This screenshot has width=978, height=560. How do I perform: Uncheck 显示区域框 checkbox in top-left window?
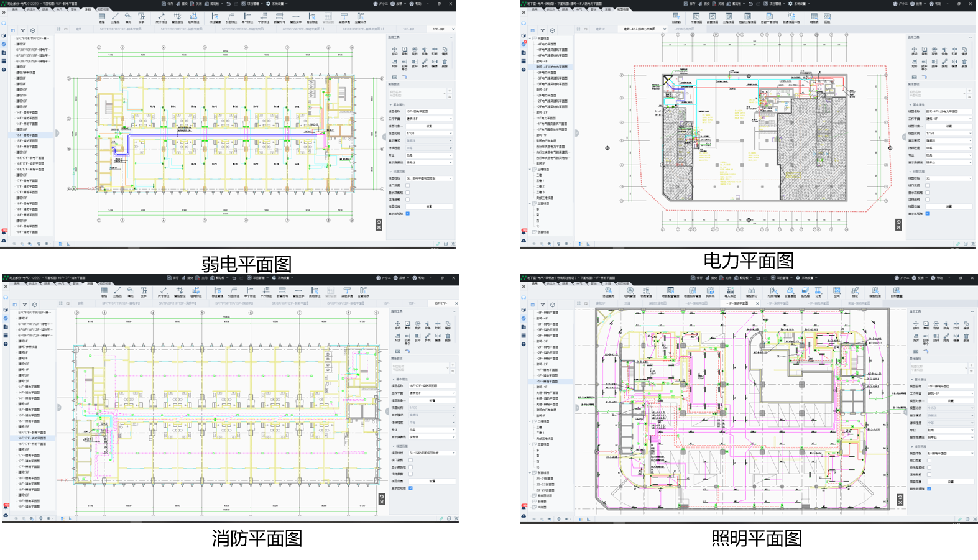pos(408,213)
